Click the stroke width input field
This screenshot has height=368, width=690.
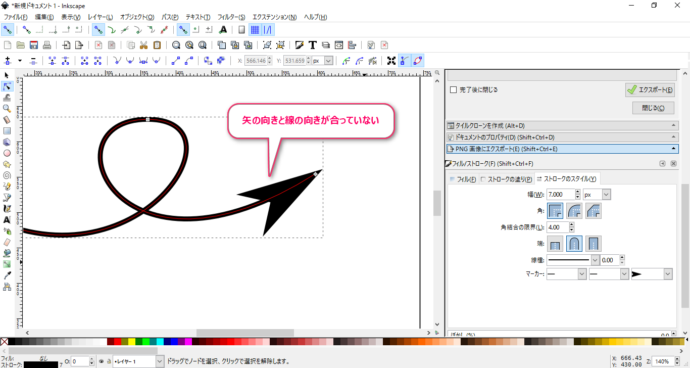pos(560,194)
